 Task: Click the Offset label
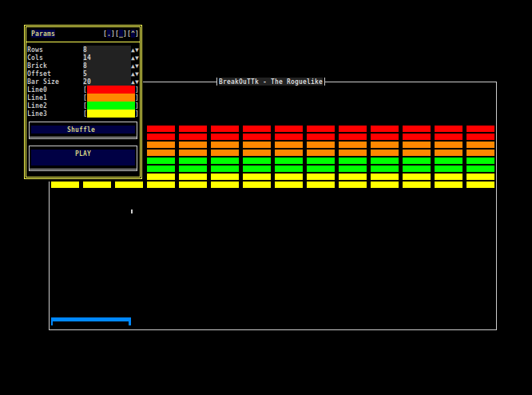pyautogui.click(x=39, y=74)
